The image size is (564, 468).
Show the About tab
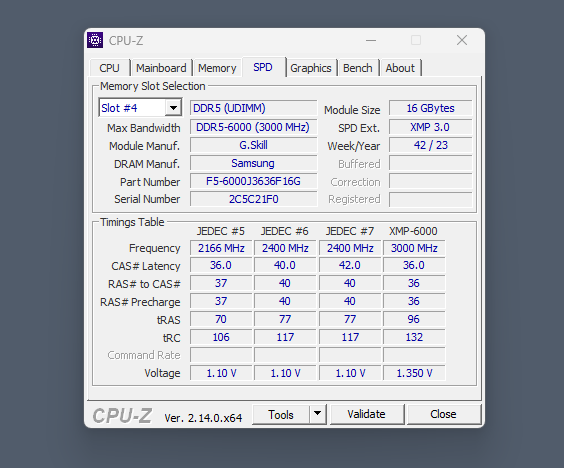point(400,68)
